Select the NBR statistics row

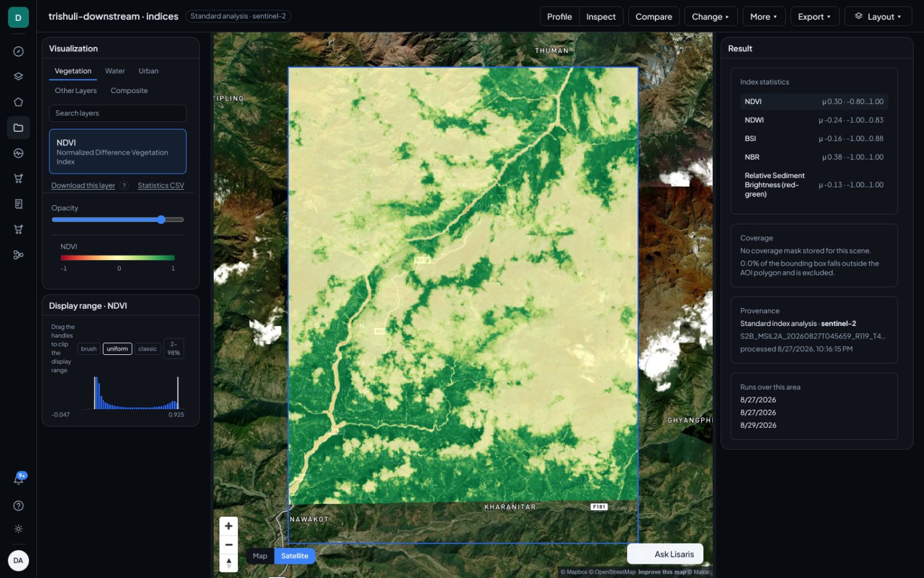click(x=814, y=157)
